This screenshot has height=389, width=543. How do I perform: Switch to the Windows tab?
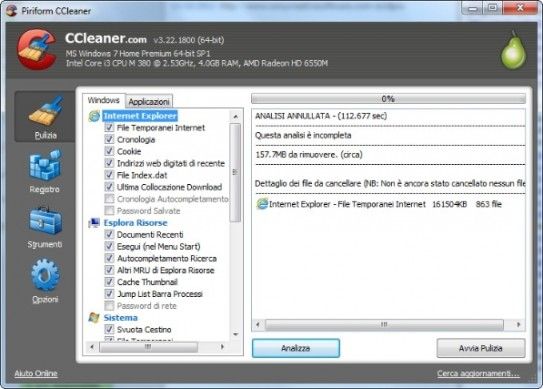tap(104, 100)
